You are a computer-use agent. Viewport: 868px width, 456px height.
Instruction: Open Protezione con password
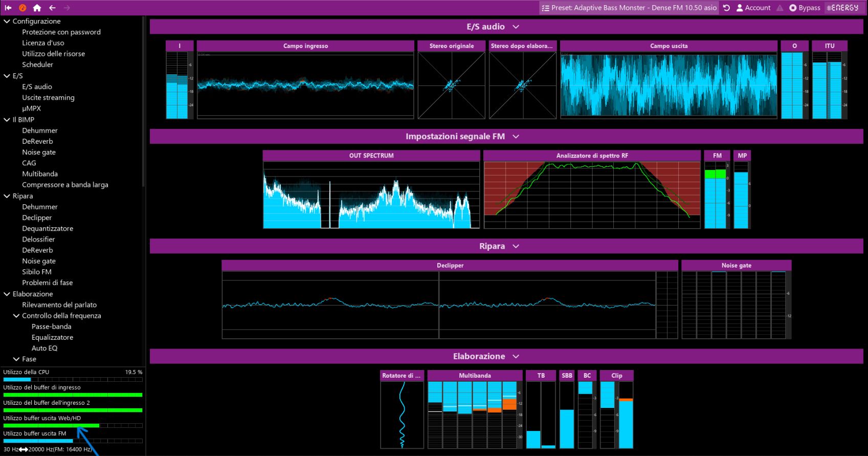click(61, 32)
